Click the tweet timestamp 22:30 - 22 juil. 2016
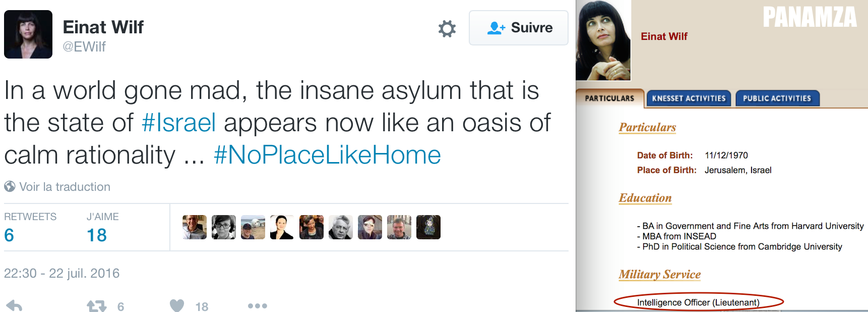The image size is (868, 312). click(x=61, y=273)
